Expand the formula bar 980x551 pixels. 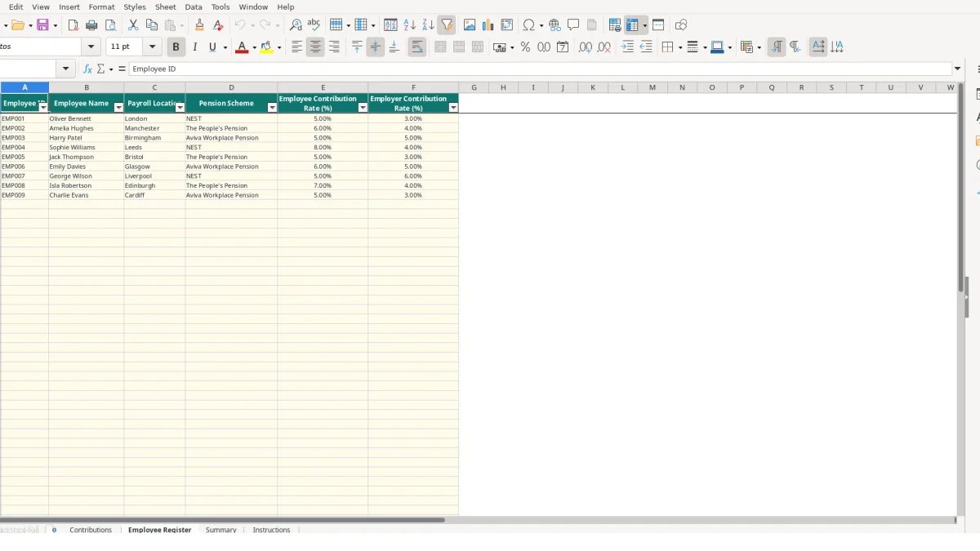pyautogui.click(x=958, y=69)
